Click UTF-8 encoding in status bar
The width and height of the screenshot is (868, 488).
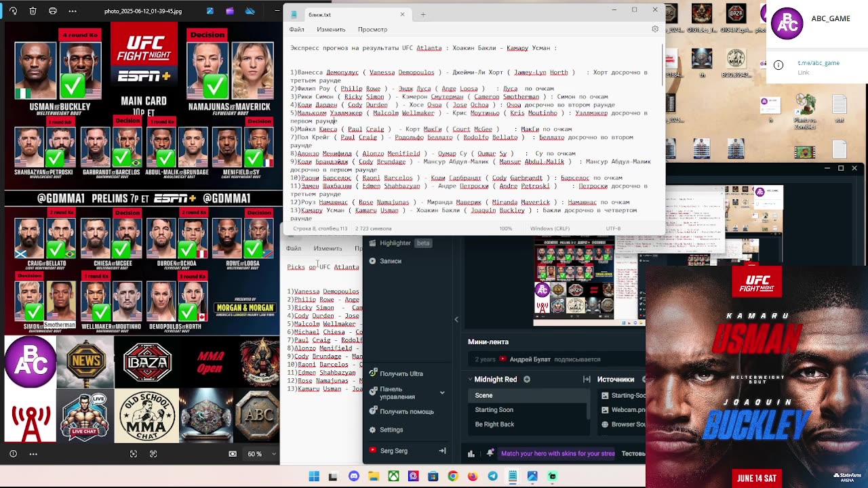[613, 228]
